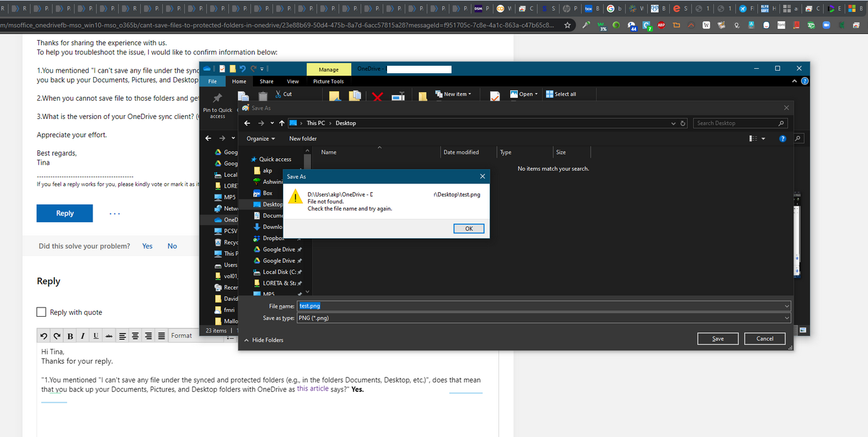Select Box in Save As navigation pane

coord(267,193)
